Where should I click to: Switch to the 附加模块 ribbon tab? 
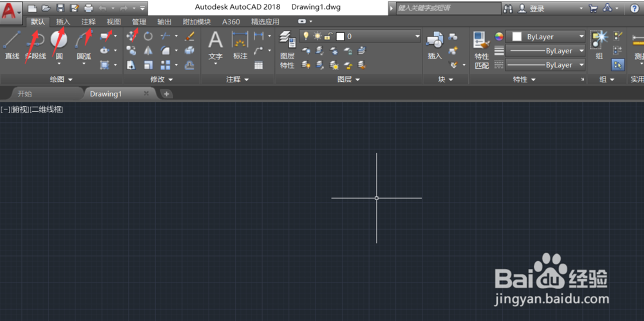[196, 22]
